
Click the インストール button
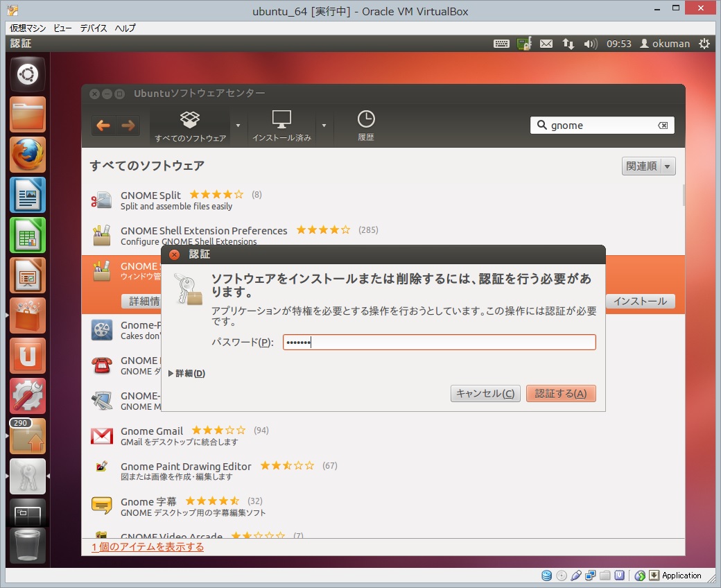(x=640, y=302)
